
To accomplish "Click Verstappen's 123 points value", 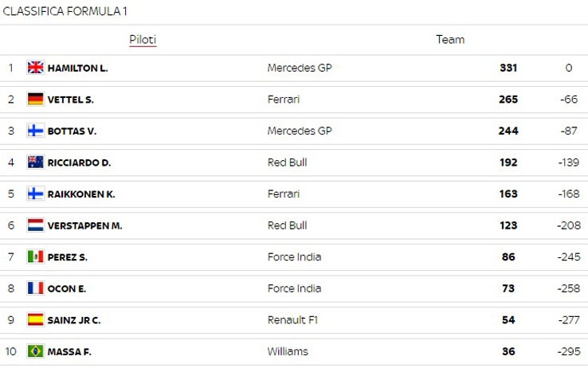I will pos(508,225).
